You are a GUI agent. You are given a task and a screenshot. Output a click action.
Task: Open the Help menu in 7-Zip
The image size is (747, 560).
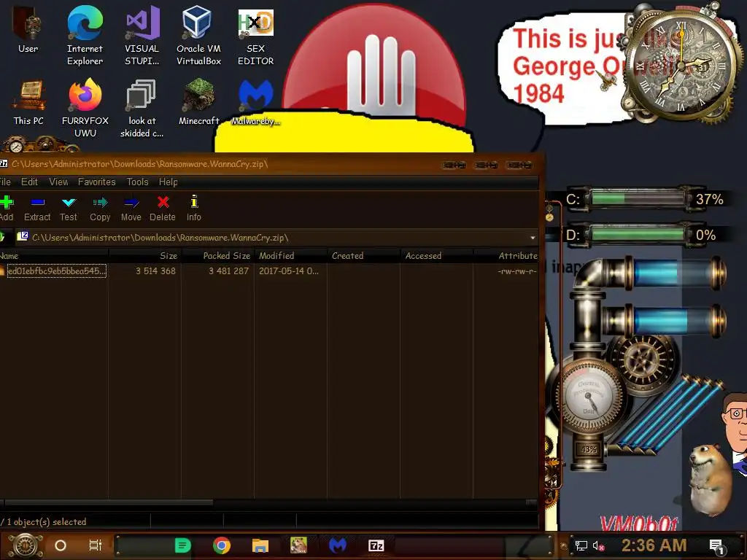pyautogui.click(x=169, y=182)
